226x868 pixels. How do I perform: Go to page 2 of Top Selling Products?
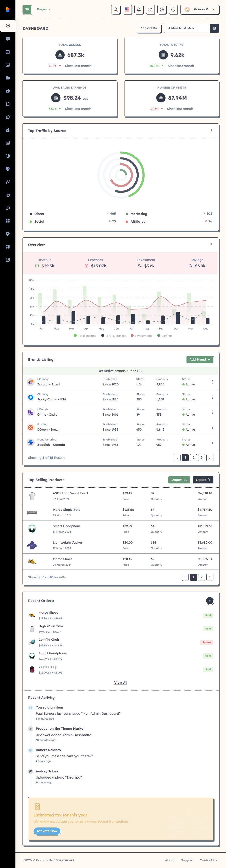coord(202,577)
